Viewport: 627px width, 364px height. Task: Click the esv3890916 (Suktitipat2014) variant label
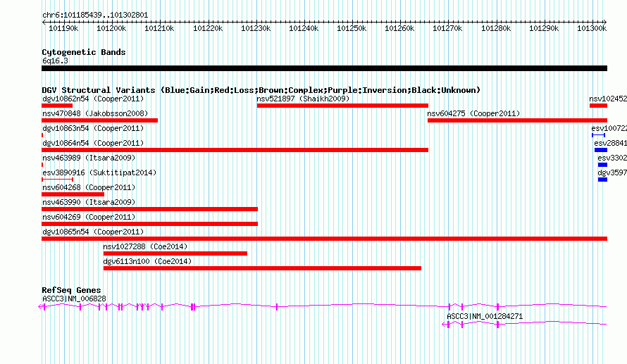pyautogui.click(x=99, y=172)
